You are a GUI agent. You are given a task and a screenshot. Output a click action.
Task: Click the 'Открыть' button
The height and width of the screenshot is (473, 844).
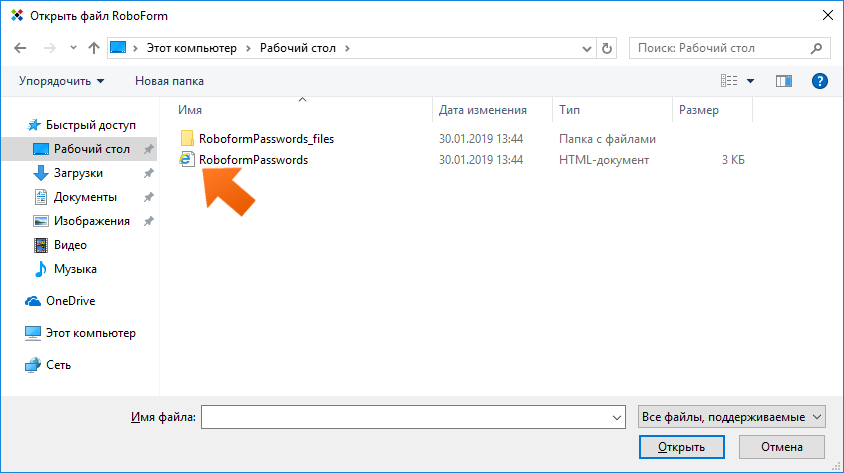[x=681, y=447]
